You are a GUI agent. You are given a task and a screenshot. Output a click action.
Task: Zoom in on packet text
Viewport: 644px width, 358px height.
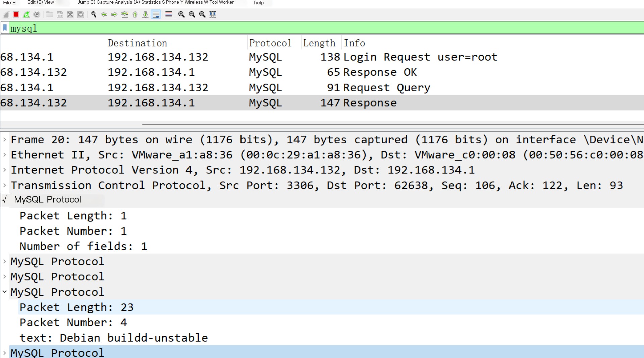[181, 14]
